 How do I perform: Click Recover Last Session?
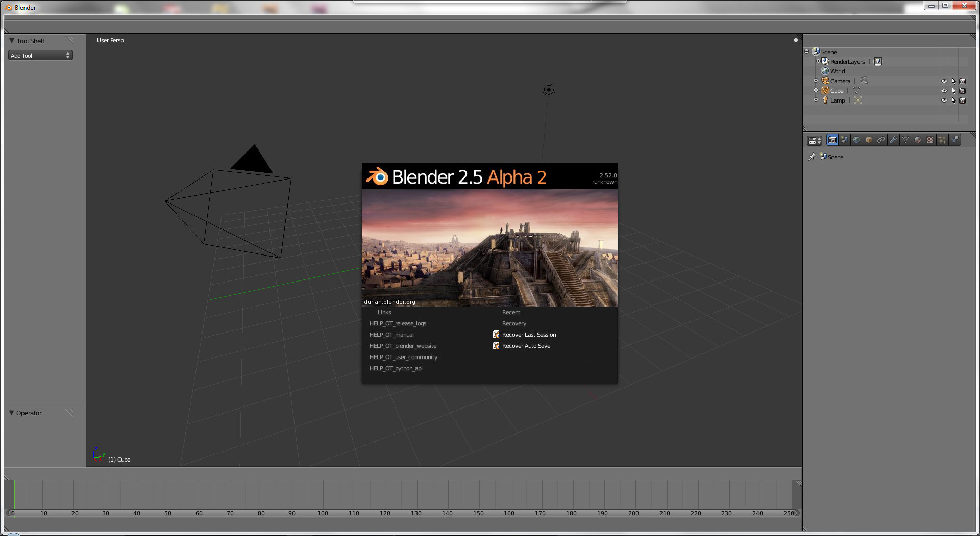525,335
